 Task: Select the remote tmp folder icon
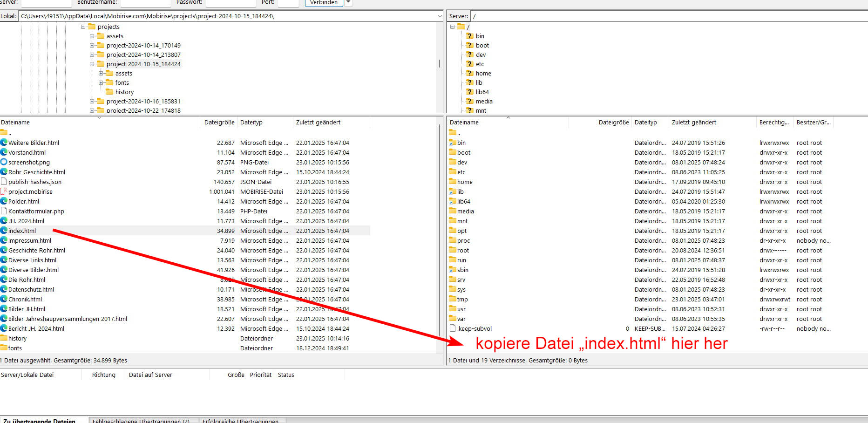click(453, 299)
